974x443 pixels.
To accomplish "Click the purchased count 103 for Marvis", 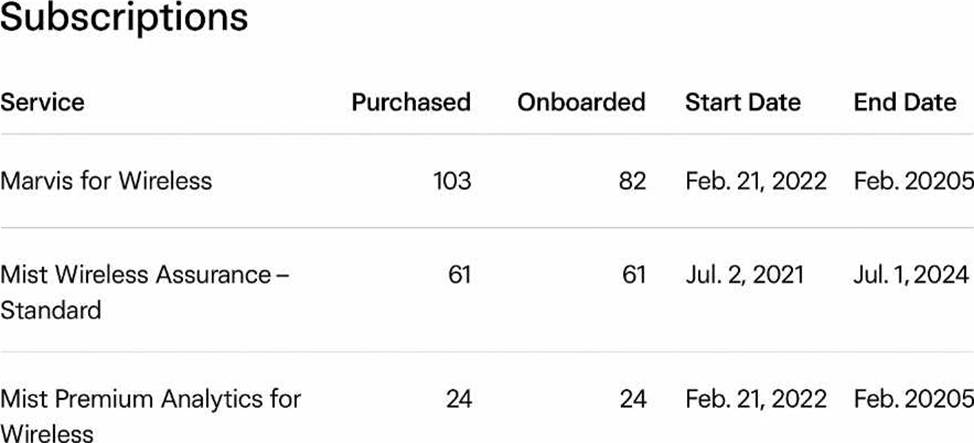I will (452, 181).
